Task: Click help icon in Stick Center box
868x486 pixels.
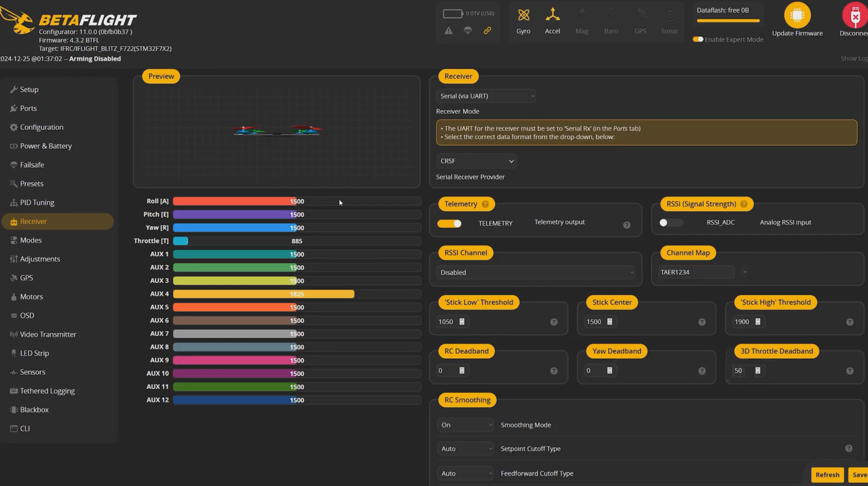Action: coord(702,322)
